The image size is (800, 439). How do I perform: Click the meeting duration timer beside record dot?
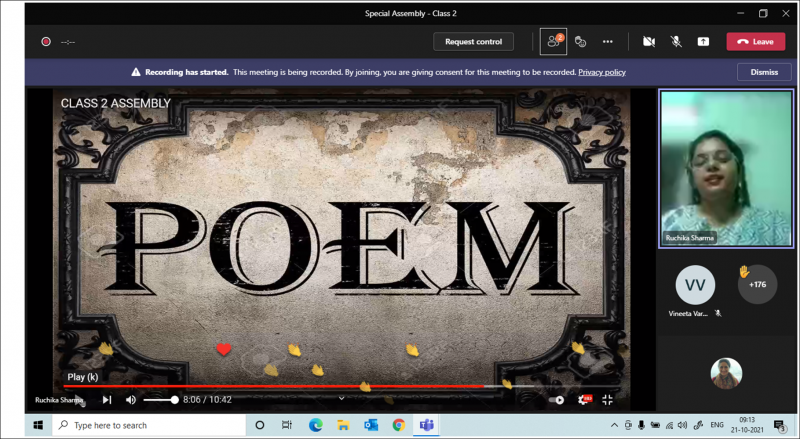tap(68, 42)
